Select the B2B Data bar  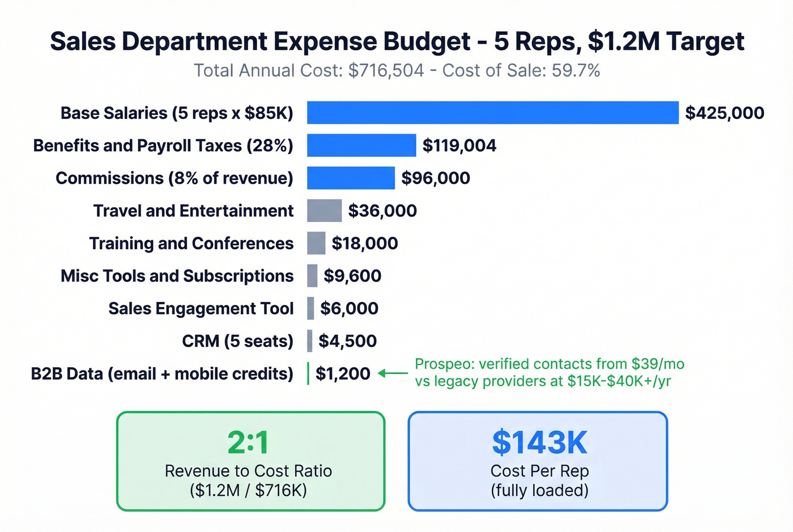[x=308, y=373]
